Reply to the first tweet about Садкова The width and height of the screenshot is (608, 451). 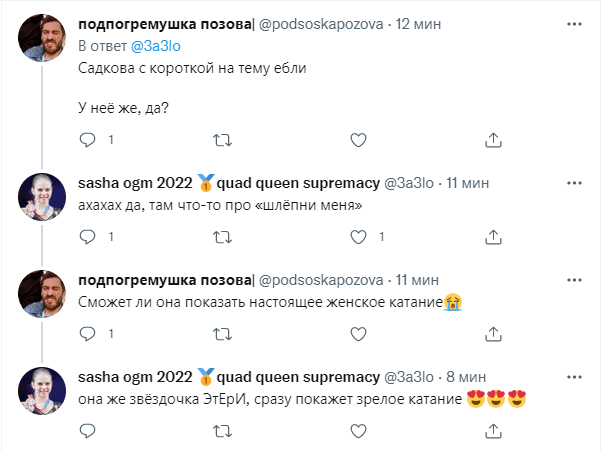click(x=88, y=139)
